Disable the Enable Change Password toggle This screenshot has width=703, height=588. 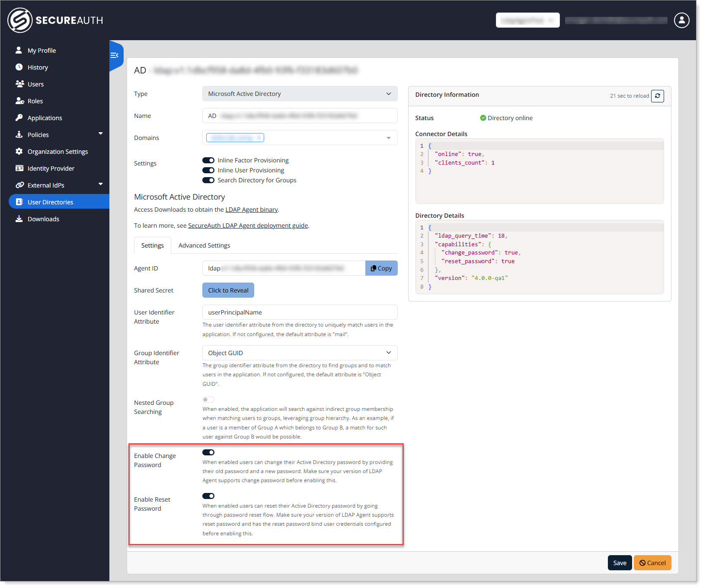208,452
